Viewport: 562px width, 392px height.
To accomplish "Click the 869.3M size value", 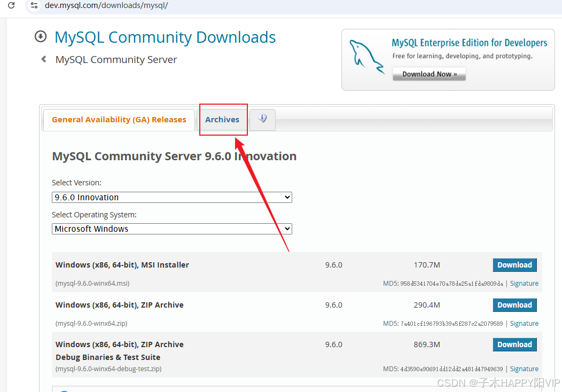I will 427,344.
